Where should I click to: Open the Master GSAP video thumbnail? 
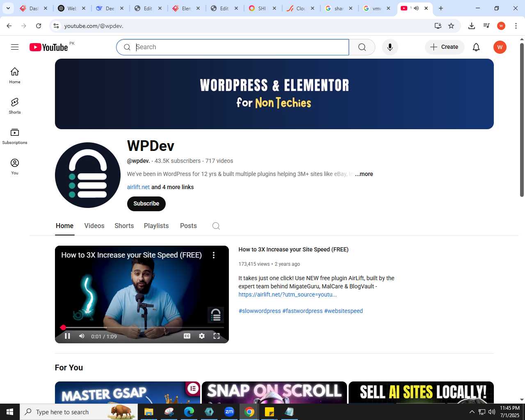(x=128, y=393)
